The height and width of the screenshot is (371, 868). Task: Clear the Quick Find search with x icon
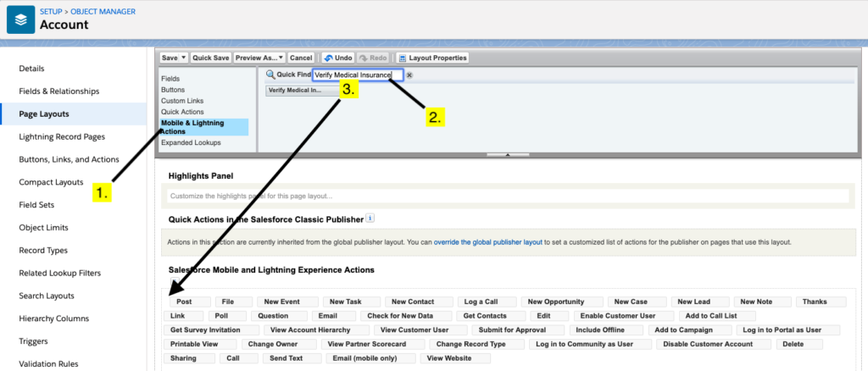(409, 75)
